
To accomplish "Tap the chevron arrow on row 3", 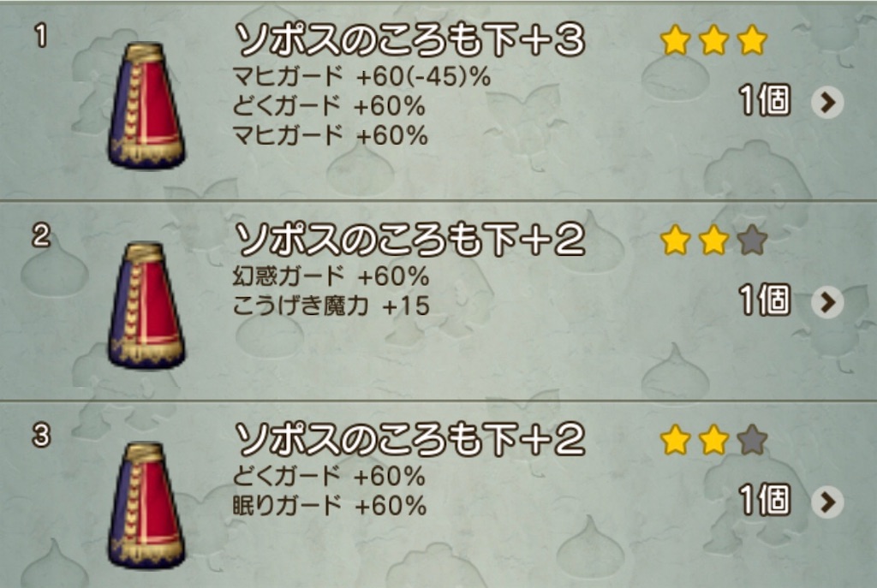I will (827, 502).
